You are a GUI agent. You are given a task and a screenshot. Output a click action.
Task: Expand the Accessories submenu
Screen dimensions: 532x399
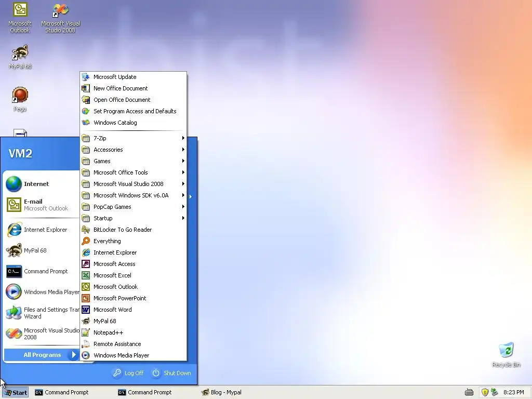134,150
